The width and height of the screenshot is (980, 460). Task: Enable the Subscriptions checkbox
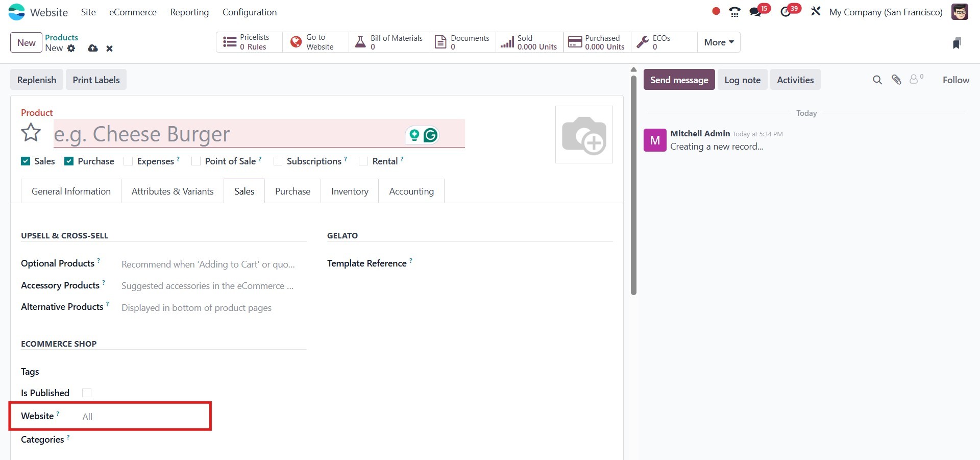[x=278, y=161]
